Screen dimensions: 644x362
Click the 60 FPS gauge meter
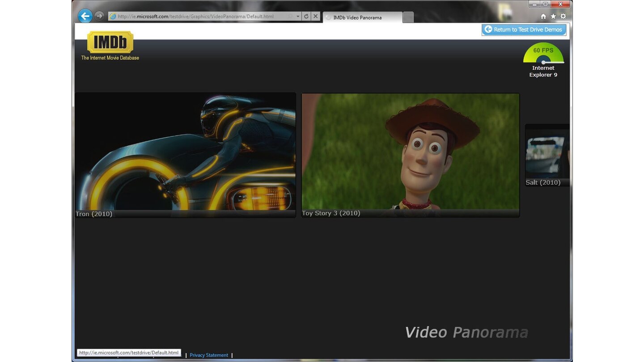pyautogui.click(x=543, y=53)
